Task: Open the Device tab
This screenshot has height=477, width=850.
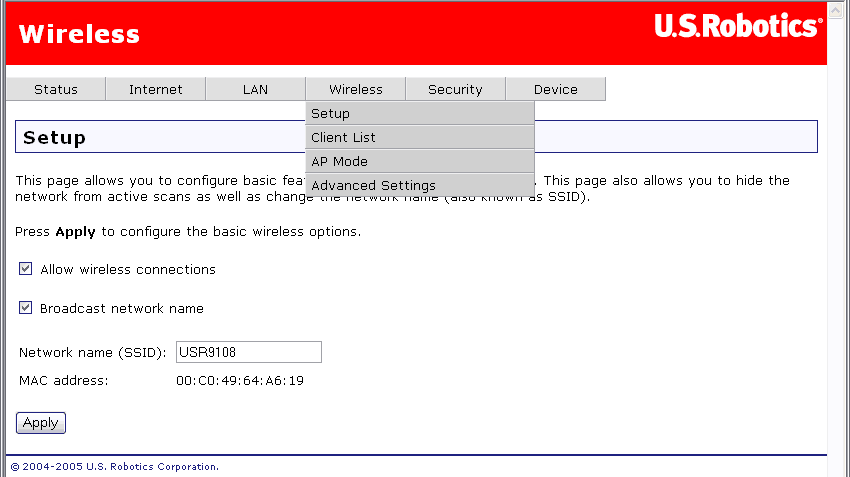Action: tap(556, 89)
